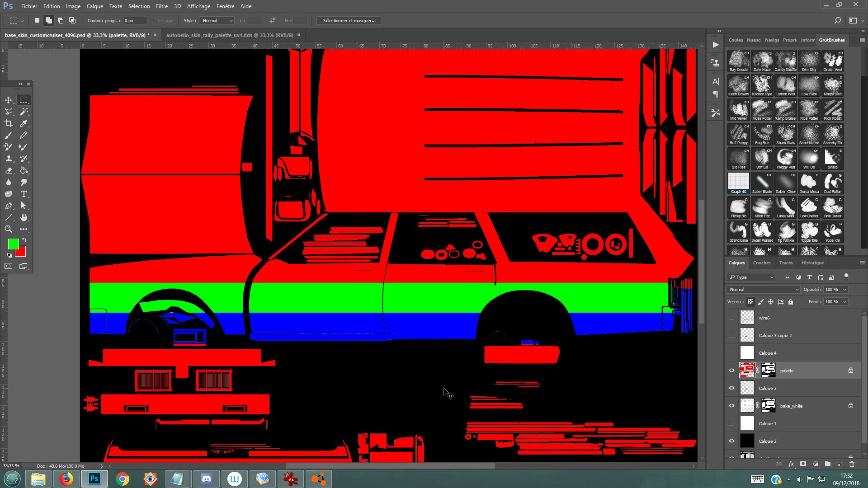Select the Magic Wand tool
The image size is (868, 488).
[x=24, y=112]
